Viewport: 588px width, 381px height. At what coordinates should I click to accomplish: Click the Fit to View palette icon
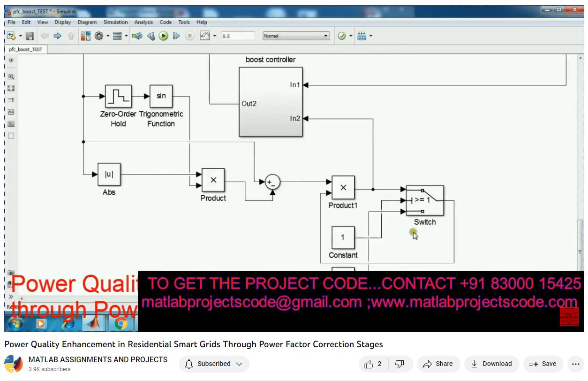coord(11,88)
